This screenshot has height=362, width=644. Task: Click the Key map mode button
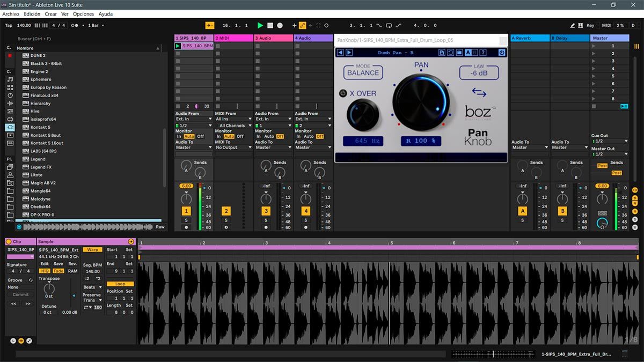(590, 25)
